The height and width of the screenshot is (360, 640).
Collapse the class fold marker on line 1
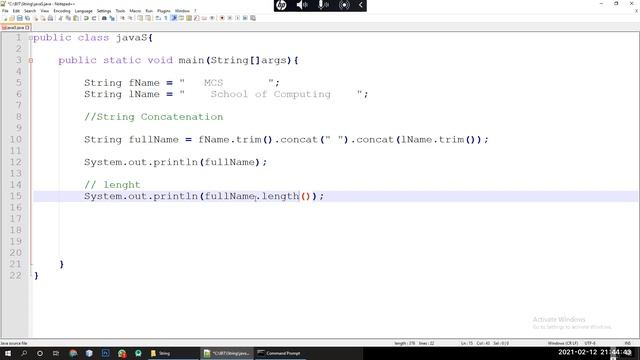tap(31, 38)
